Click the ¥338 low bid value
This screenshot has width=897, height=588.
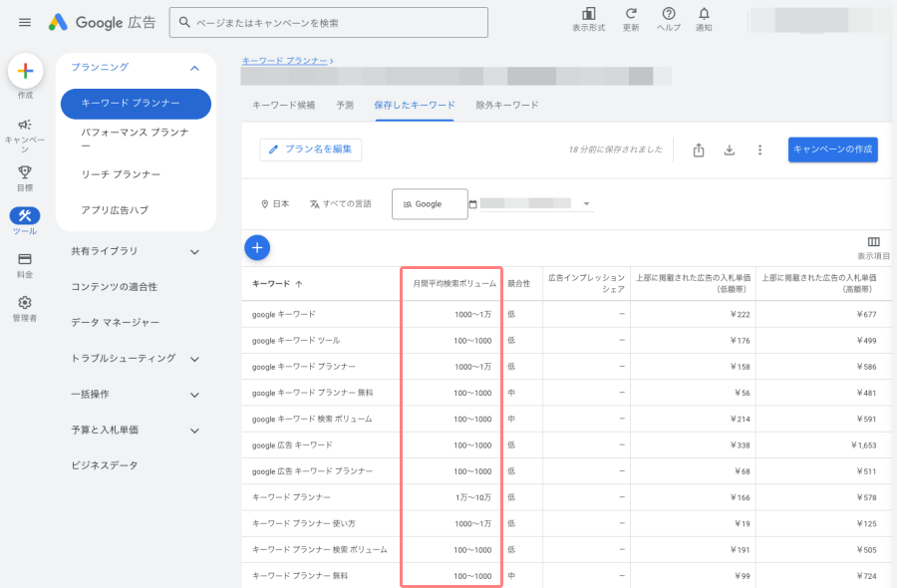(x=740, y=445)
